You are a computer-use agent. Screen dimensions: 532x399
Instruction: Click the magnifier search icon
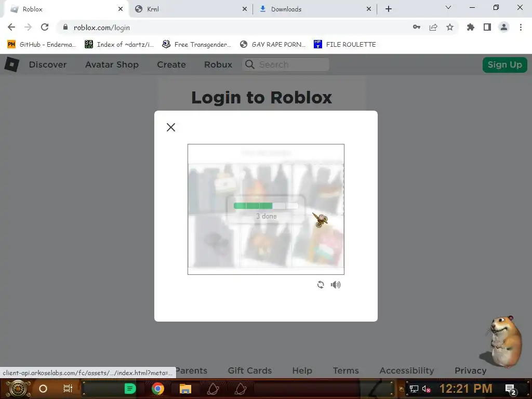pyautogui.click(x=250, y=64)
